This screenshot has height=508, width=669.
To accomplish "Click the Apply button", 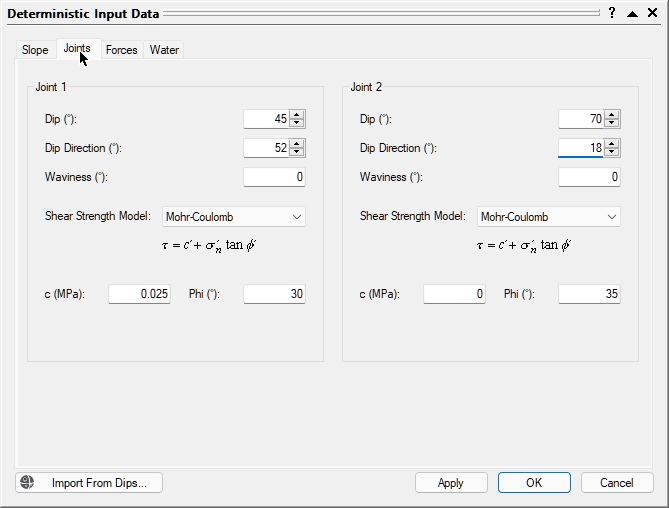I will click(451, 482).
